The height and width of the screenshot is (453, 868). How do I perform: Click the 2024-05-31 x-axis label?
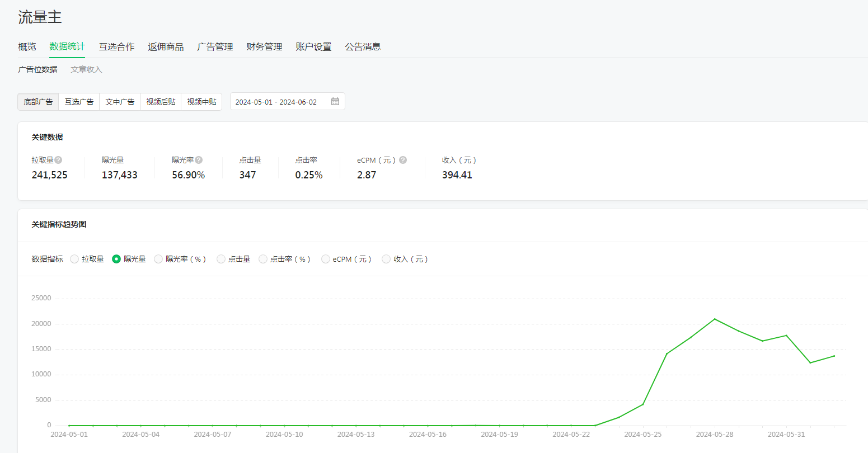pyautogui.click(x=786, y=434)
